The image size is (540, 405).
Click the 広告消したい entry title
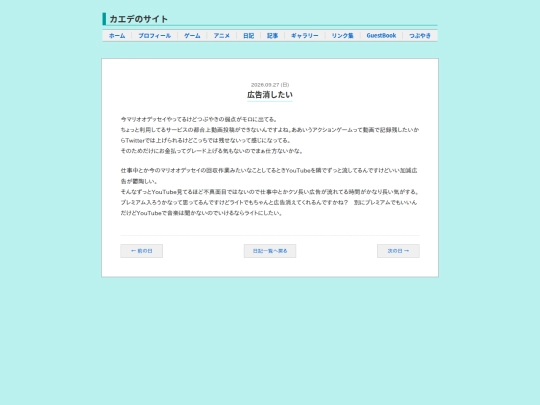(270, 95)
